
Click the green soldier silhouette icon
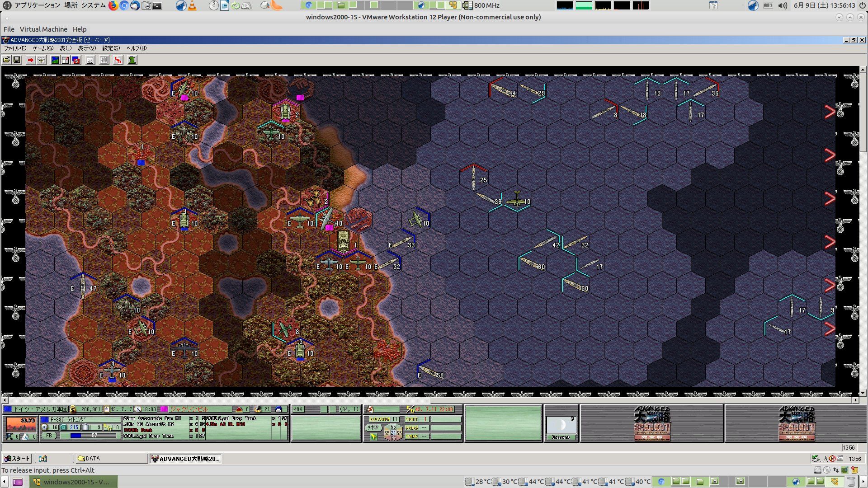[132, 60]
